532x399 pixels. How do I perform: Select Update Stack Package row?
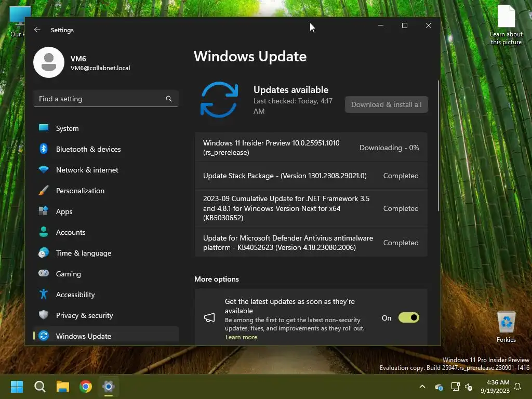coord(311,176)
